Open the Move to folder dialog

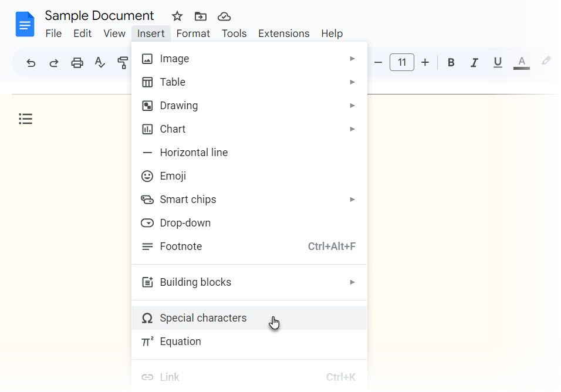pyautogui.click(x=200, y=16)
